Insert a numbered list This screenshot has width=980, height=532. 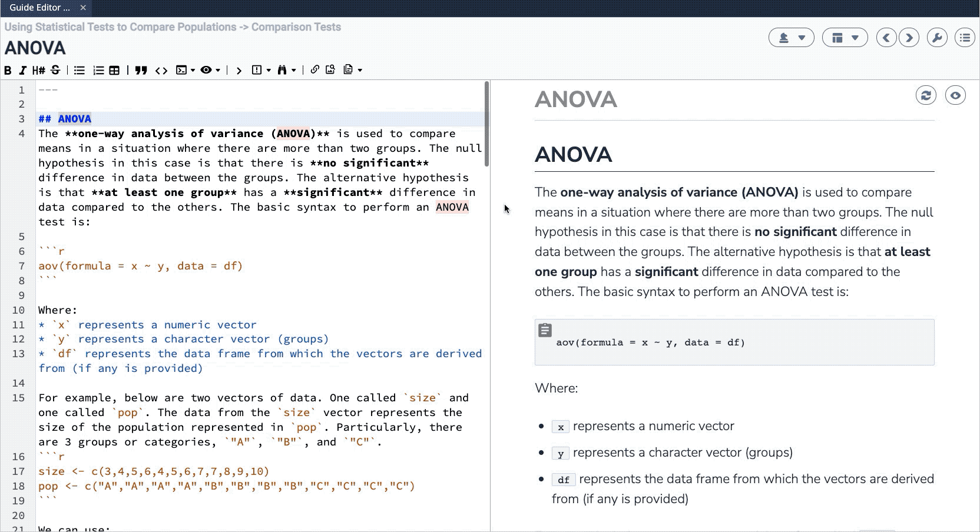pos(98,70)
